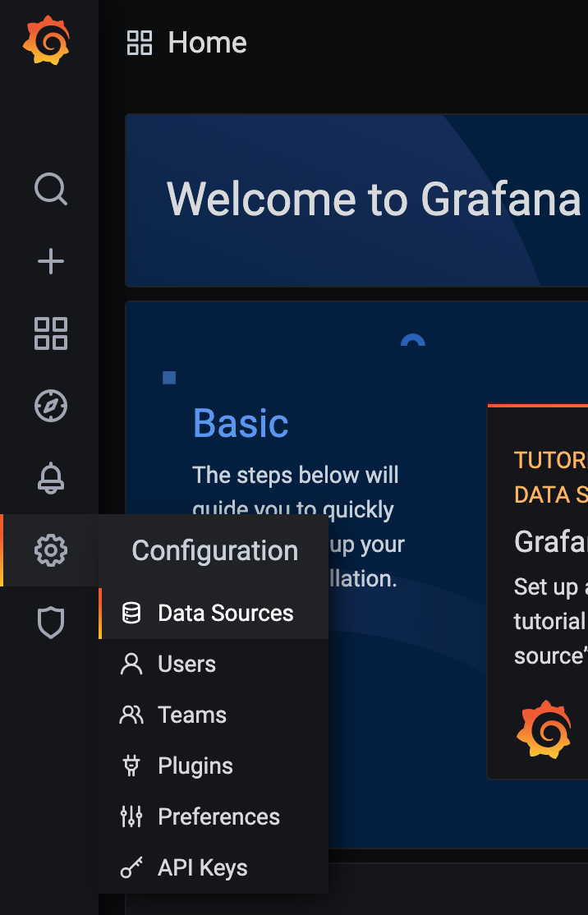Open the tutorial card with orange border
The image size is (588, 915).
pyautogui.click(x=538, y=591)
